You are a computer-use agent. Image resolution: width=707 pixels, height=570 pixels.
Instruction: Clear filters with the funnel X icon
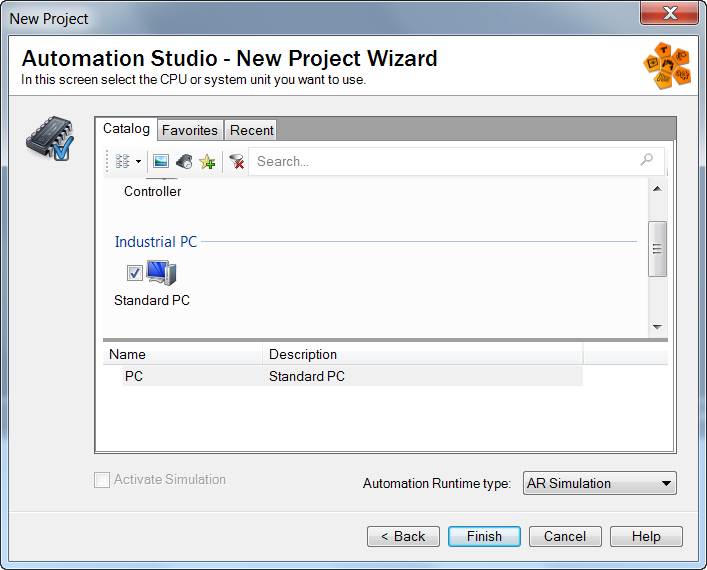[237, 161]
